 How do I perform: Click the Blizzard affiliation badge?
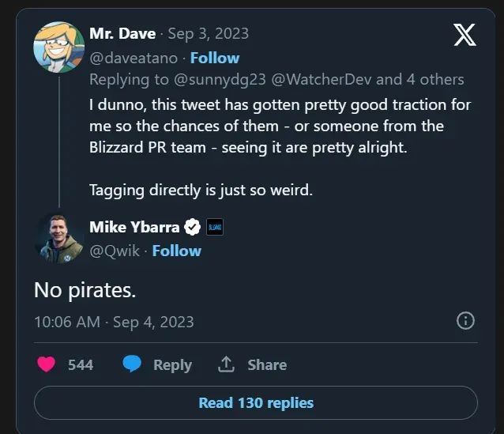[x=215, y=228]
